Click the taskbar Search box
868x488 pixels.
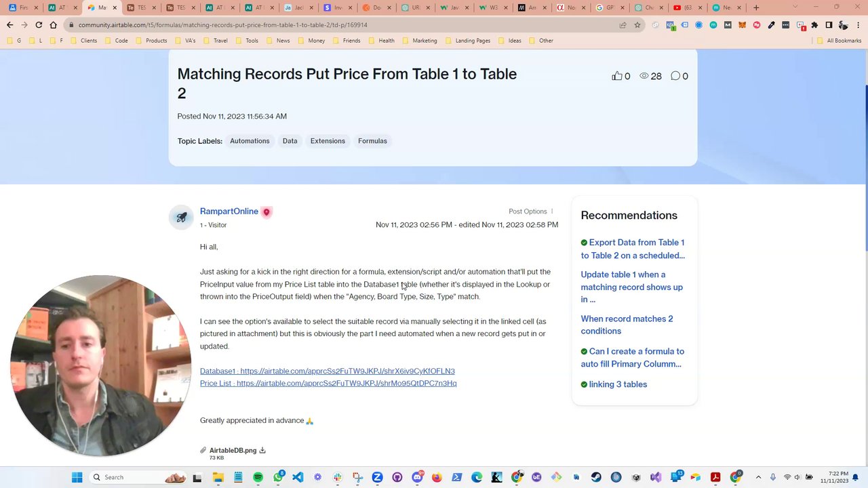[139, 477]
